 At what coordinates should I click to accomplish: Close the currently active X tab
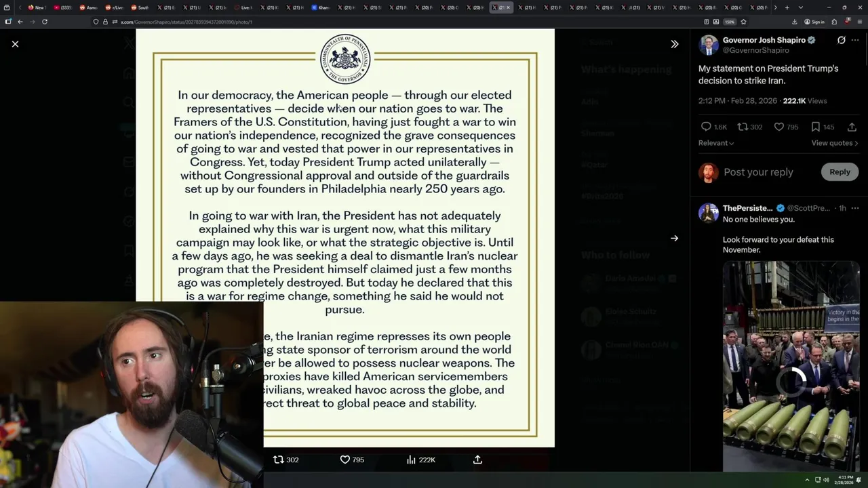tap(508, 7)
